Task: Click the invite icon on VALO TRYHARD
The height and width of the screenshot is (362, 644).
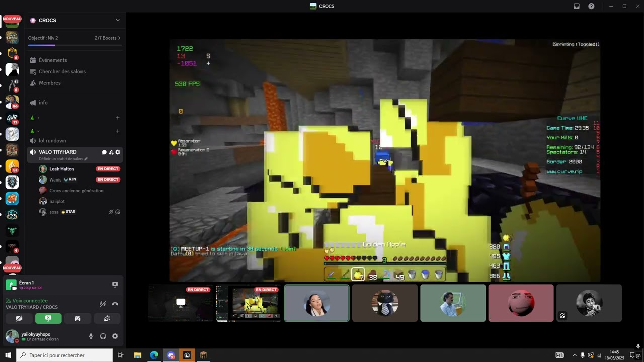Action: pyautogui.click(x=111, y=152)
